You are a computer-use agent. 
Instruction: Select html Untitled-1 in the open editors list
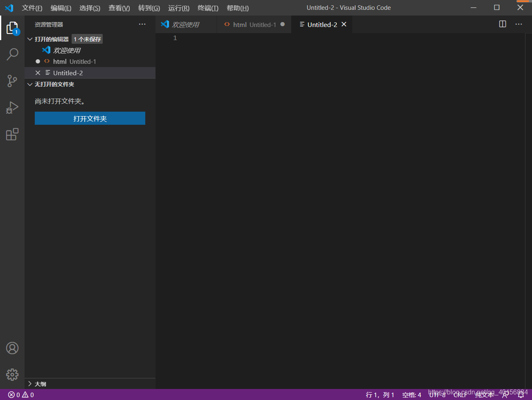coord(90,61)
